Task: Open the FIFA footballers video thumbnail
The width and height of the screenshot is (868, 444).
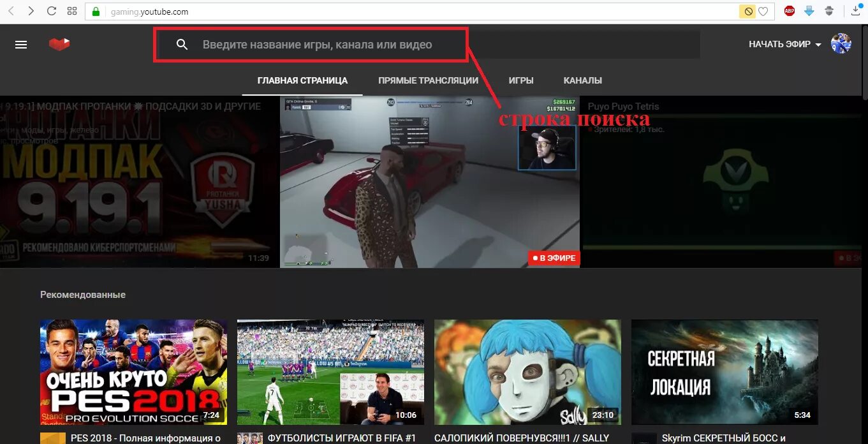Action: click(x=330, y=373)
